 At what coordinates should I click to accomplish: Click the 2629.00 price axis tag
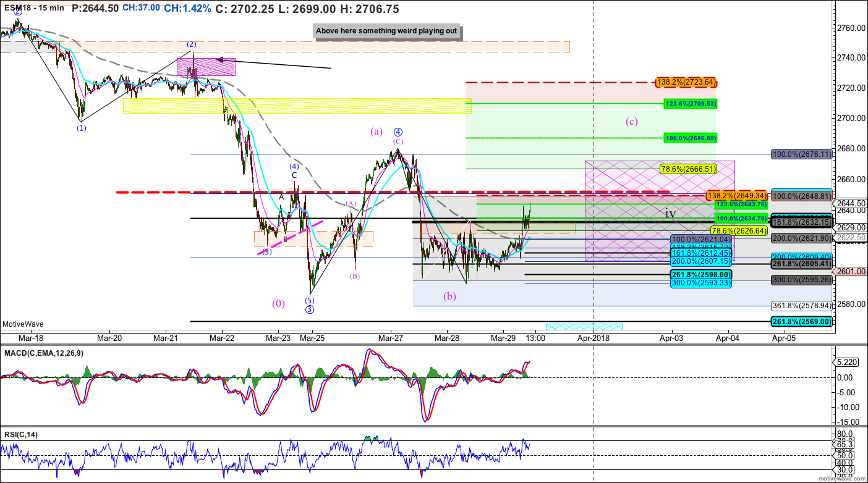tap(851, 227)
